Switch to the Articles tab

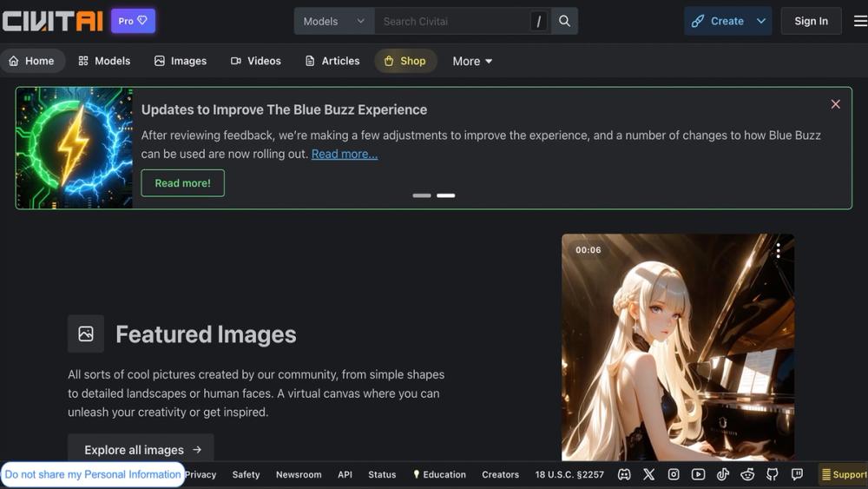coord(332,61)
